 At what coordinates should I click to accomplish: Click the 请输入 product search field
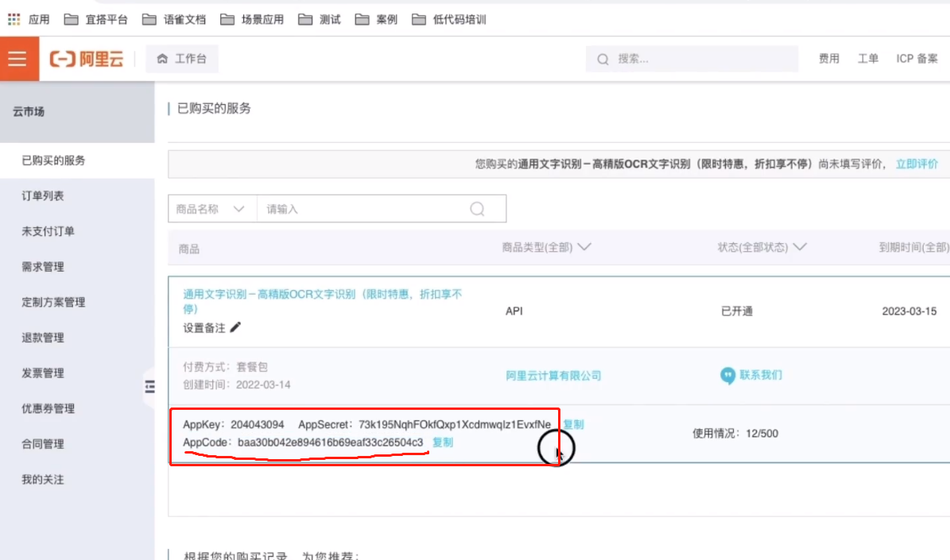[363, 209]
